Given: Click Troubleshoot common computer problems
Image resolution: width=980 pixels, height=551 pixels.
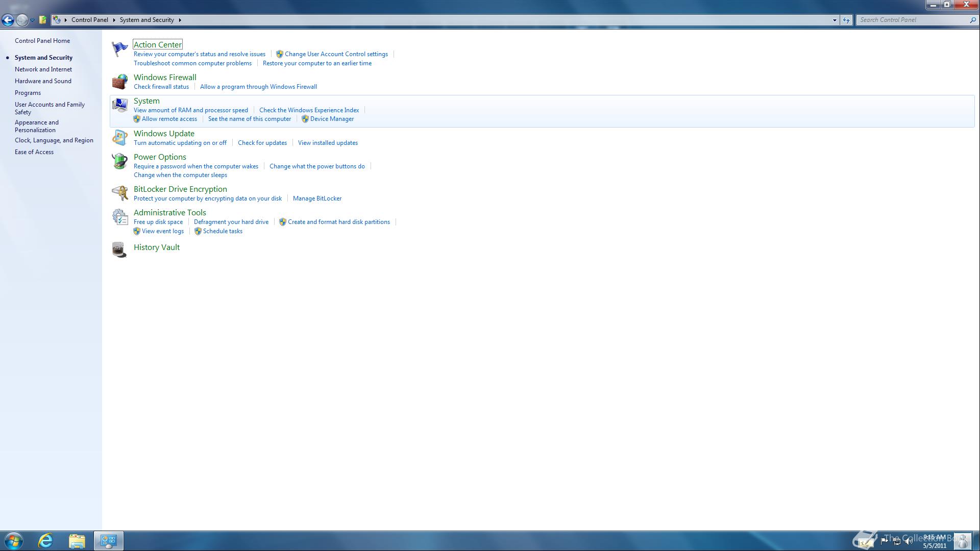Looking at the screenshot, I should tap(192, 63).
